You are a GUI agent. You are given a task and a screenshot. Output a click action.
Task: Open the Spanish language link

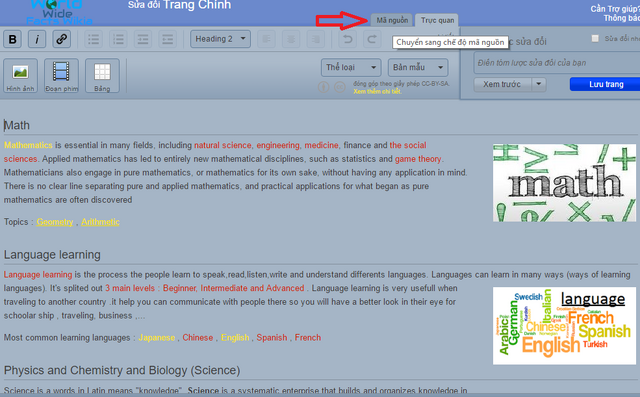click(x=272, y=338)
